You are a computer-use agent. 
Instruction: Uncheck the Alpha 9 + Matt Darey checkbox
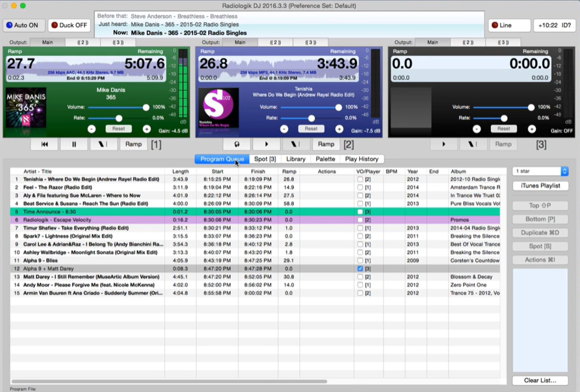click(360, 268)
